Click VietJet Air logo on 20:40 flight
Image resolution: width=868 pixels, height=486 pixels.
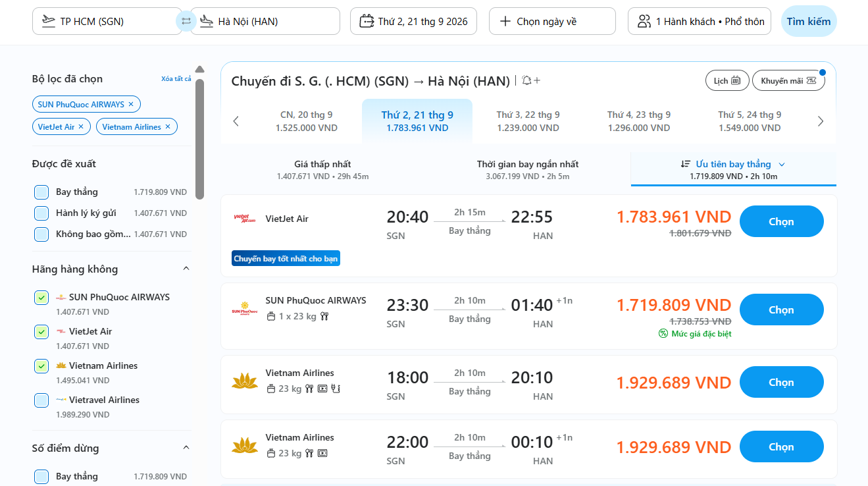[245, 219]
